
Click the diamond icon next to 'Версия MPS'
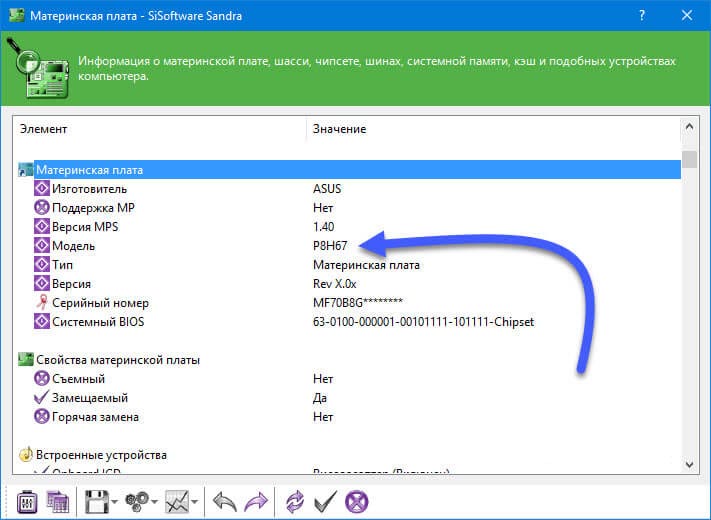coord(42,226)
